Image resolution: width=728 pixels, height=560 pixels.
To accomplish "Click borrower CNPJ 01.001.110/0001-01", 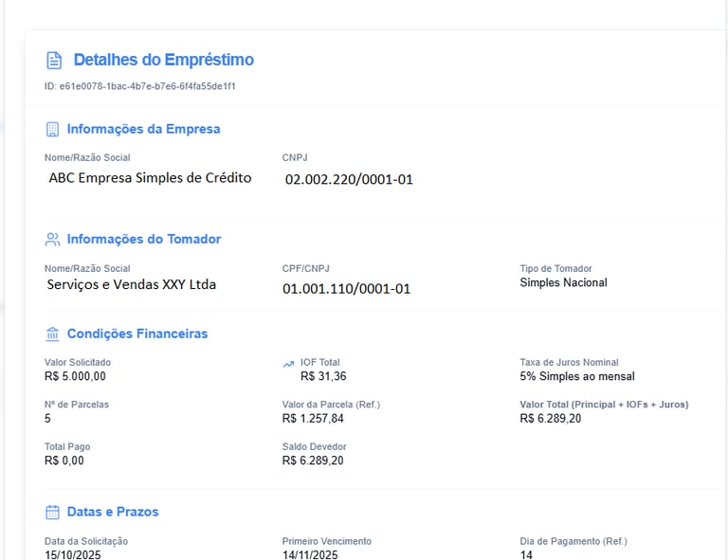I will click(346, 289).
